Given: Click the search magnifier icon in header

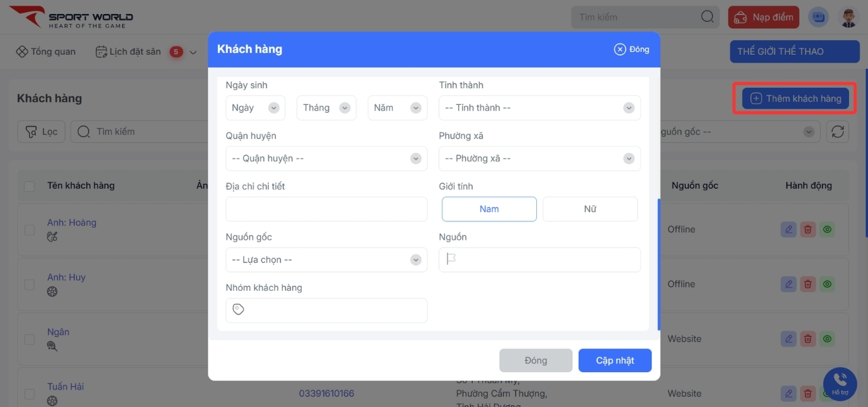Looking at the screenshot, I should (x=707, y=17).
